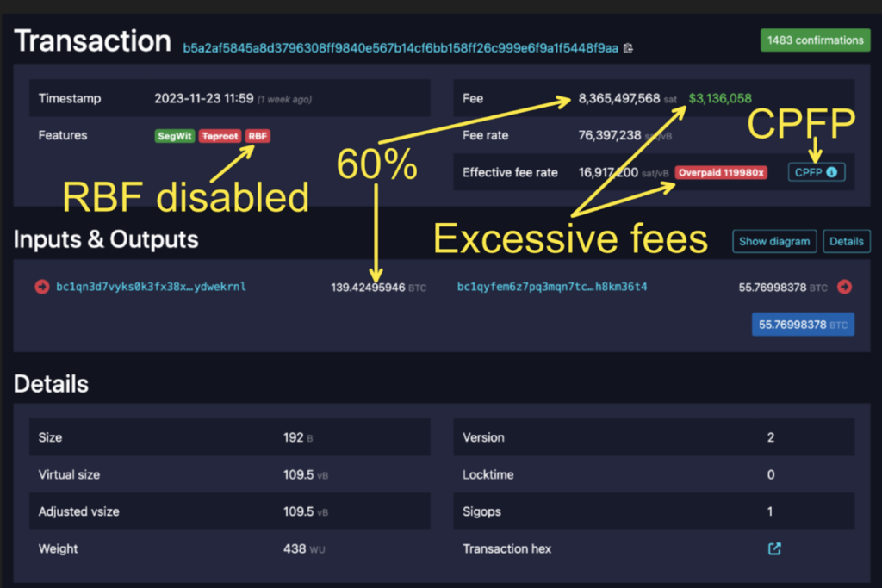Screen dimensions: 882x588
Task: Click the red arrow icon after the output amount
Action: [844, 287]
